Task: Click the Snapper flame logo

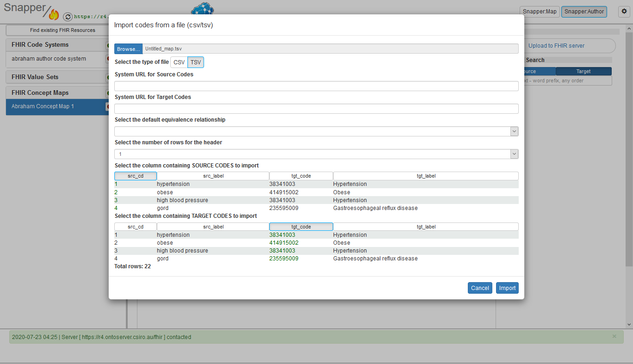Action: [54, 15]
